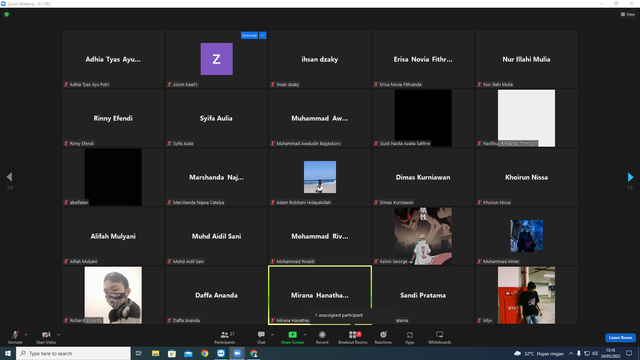
Task: Expand share options arrow beside Share Screen
Action: click(x=305, y=335)
